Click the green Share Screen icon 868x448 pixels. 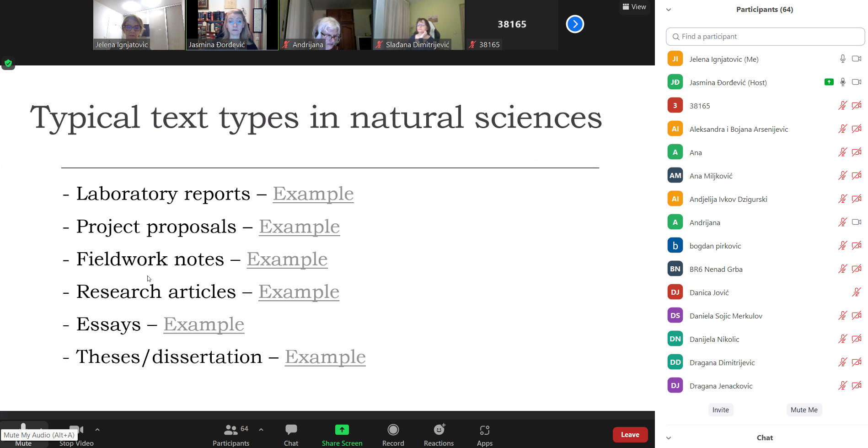click(x=342, y=430)
